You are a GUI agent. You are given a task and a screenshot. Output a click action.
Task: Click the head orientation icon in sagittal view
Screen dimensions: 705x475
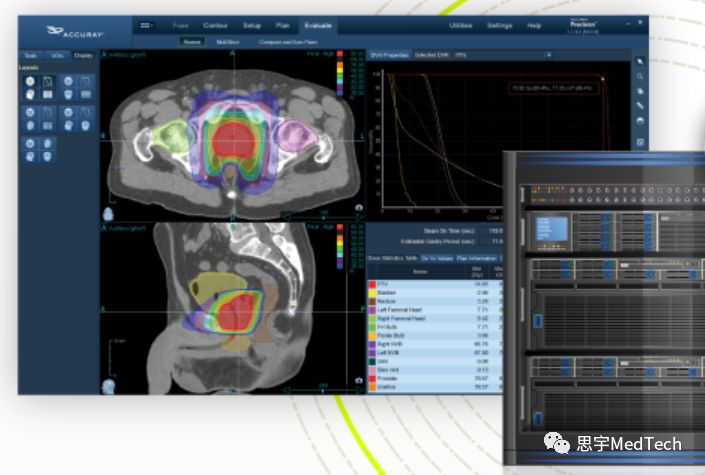click(x=108, y=387)
